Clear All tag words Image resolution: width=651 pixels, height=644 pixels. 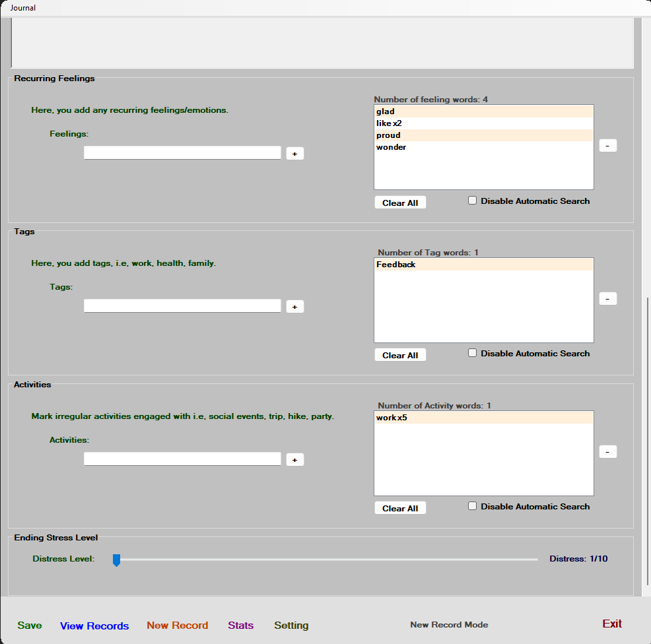pyautogui.click(x=400, y=355)
